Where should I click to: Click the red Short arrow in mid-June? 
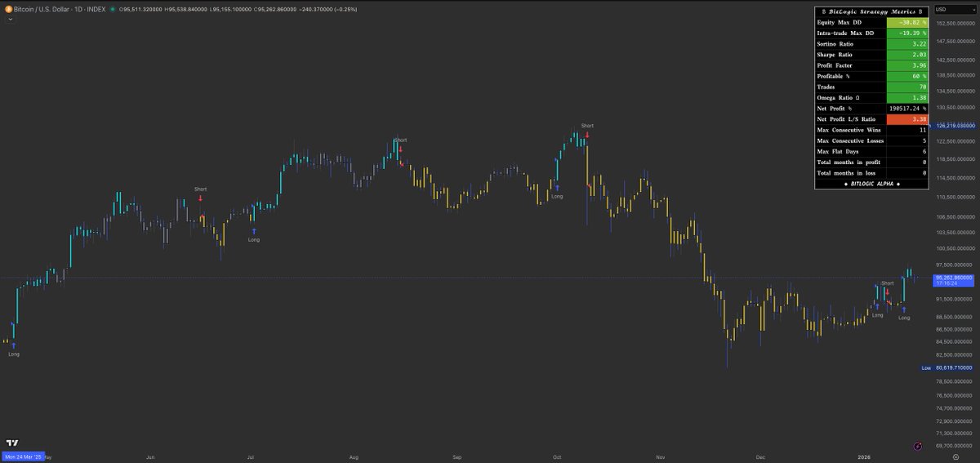200,198
